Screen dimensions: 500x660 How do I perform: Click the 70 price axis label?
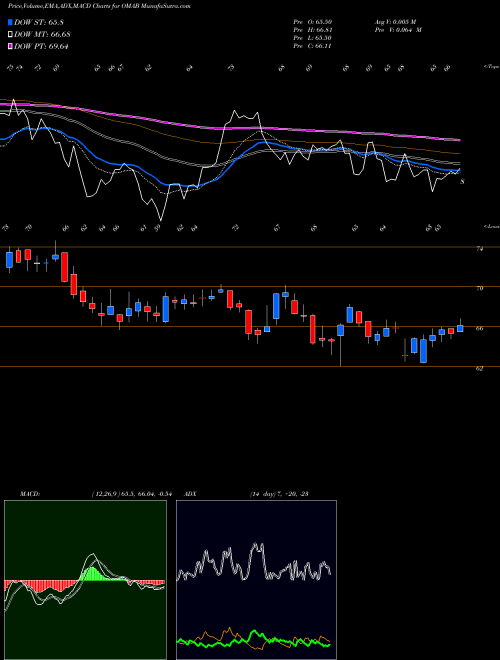coord(479,288)
